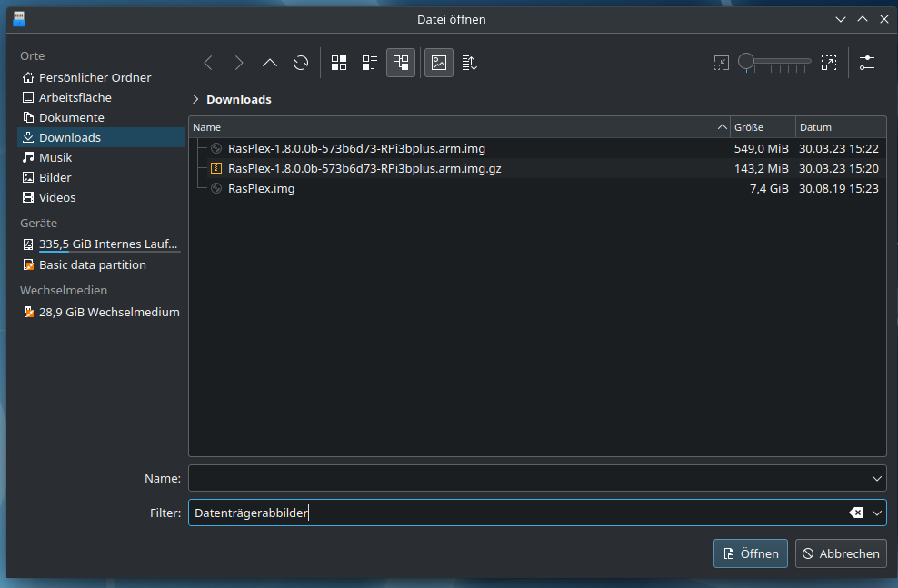This screenshot has height=588, width=898.
Task: Sort files by Größe column
Action: point(763,127)
